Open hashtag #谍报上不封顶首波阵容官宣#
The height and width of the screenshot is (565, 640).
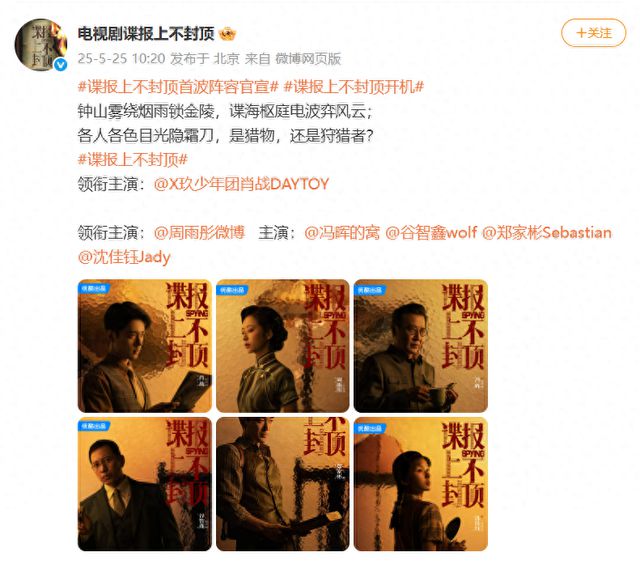pyautogui.click(x=178, y=87)
